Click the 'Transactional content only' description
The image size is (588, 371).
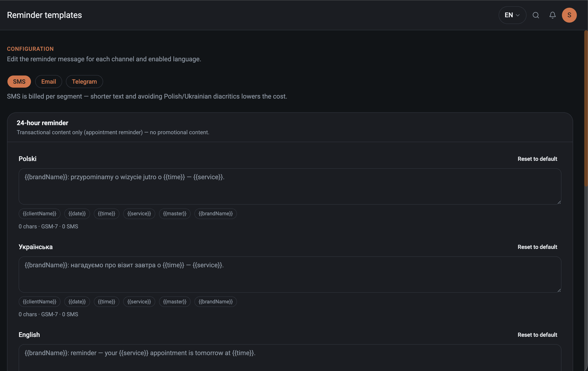point(113,132)
